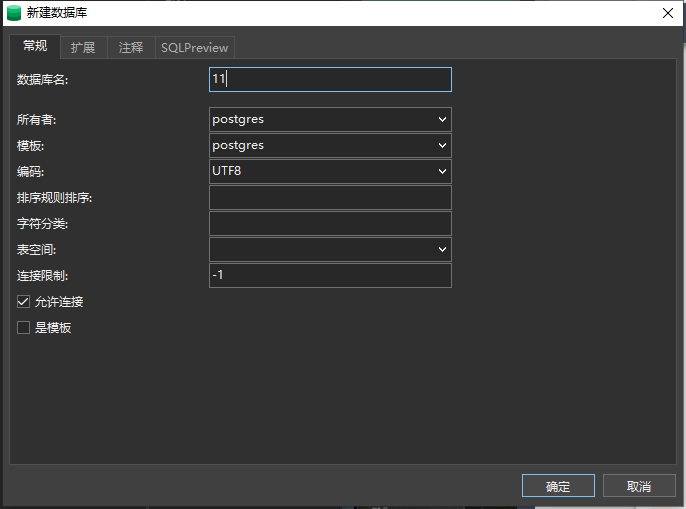Expand the 所有者 dropdown
The image size is (686, 509).
pyautogui.click(x=442, y=119)
